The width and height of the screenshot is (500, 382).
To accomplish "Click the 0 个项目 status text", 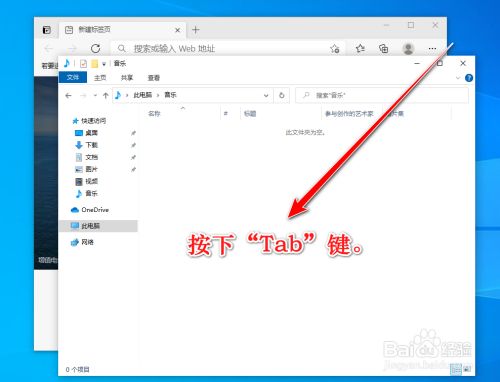I will click(x=77, y=369).
